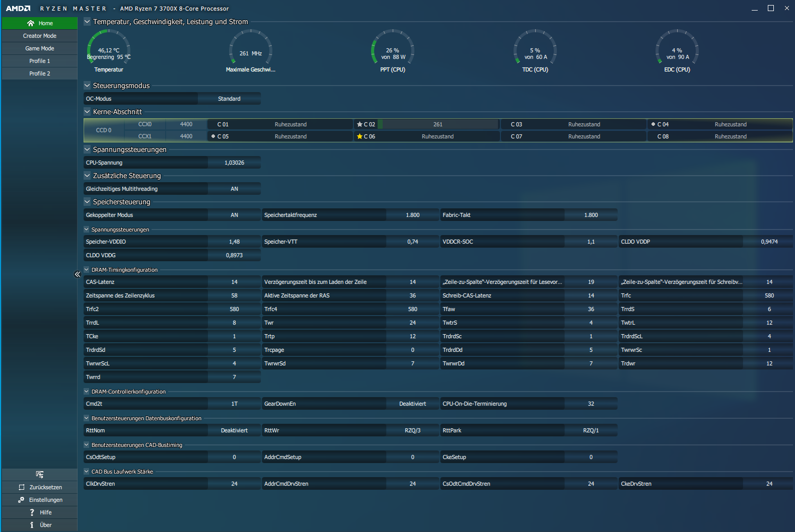Click the Über info icon
Viewport: 795px width, 532px height.
(32, 525)
